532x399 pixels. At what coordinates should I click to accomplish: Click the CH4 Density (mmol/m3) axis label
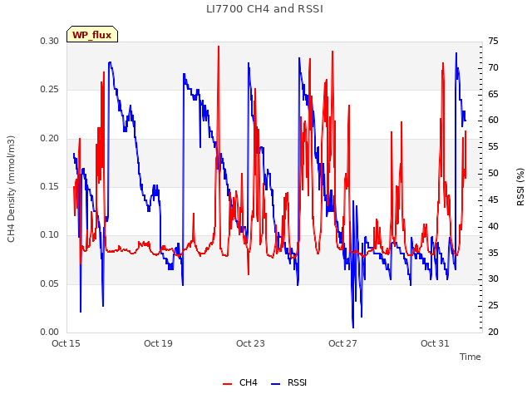tap(11, 189)
